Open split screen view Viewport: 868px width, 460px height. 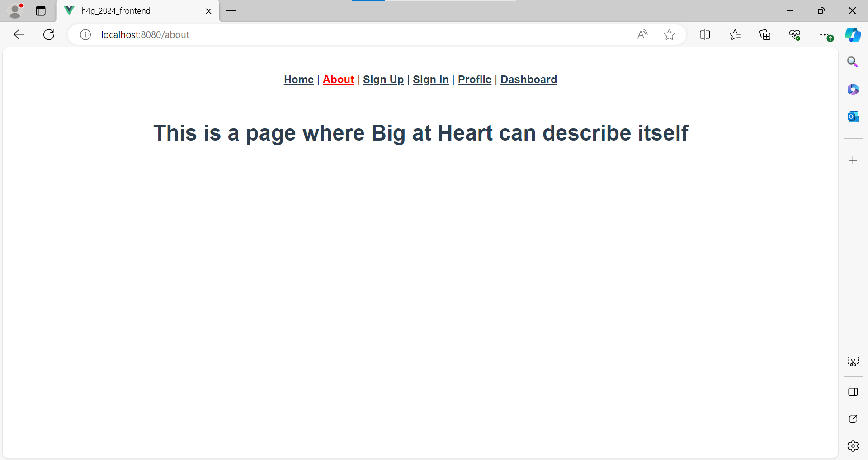[705, 34]
